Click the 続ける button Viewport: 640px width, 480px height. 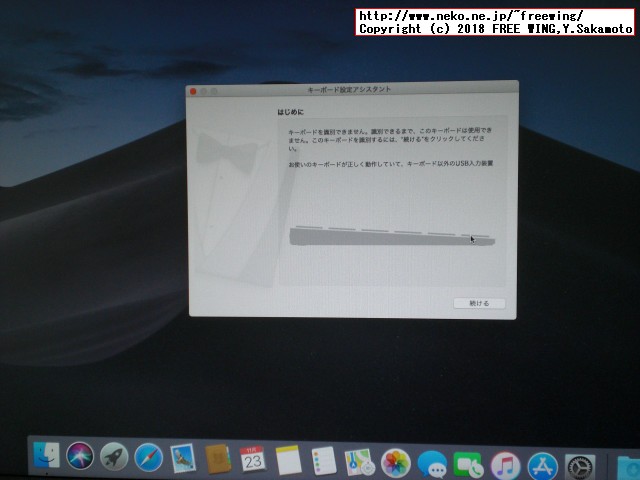[x=480, y=303]
